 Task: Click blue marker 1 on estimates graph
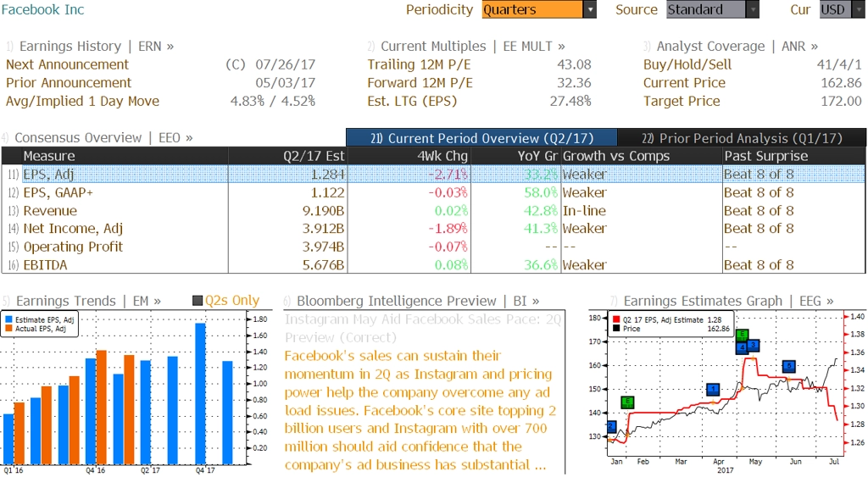click(713, 390)
